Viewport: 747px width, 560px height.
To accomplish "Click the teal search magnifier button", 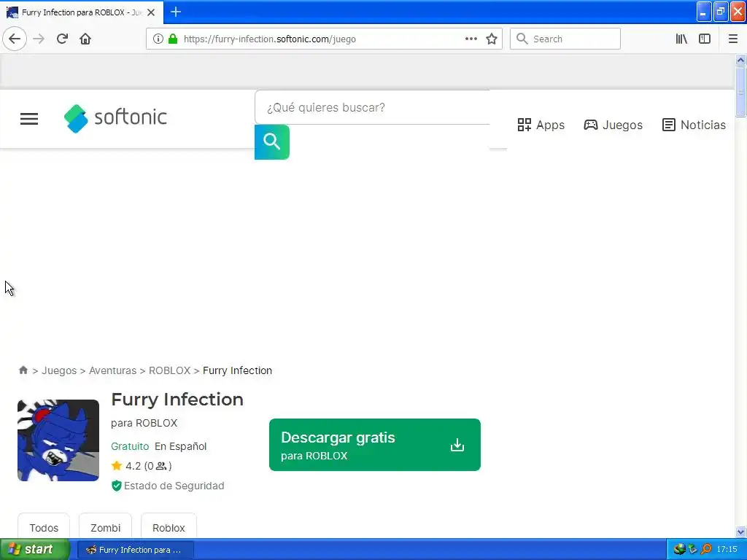I will pyautogui.click(x=272, y=142).
